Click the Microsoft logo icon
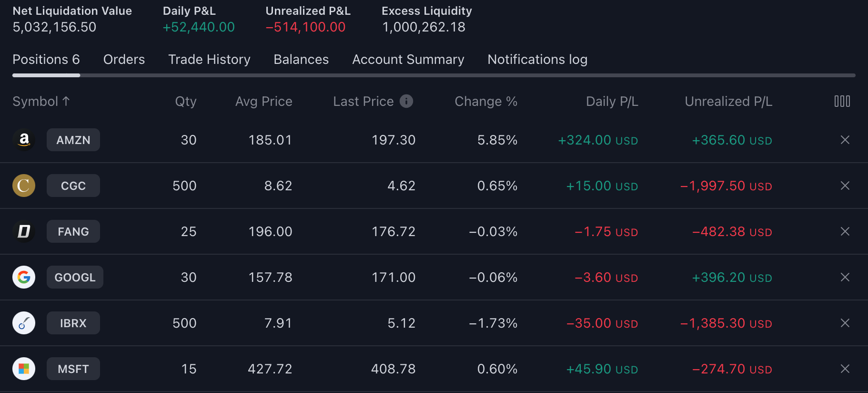 (x=24, y=369)
